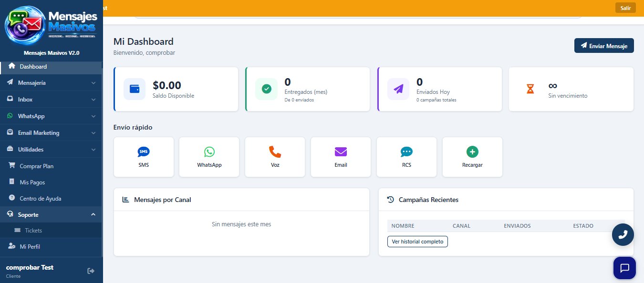Click the $0.00 balance amount
This screenshot has width=644, height=283.
167,85
